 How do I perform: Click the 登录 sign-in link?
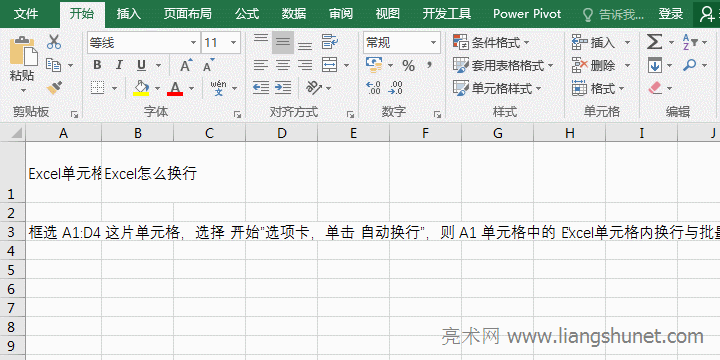coord(671,14)
